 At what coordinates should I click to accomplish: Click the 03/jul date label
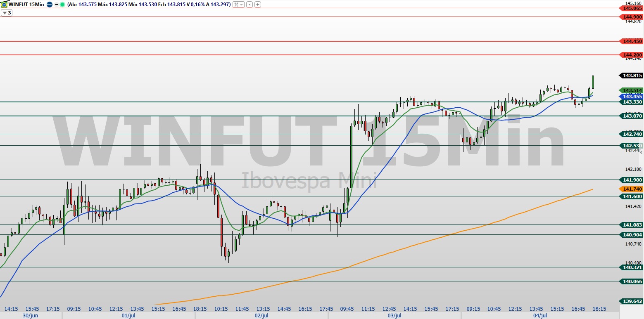click(395, 316)
